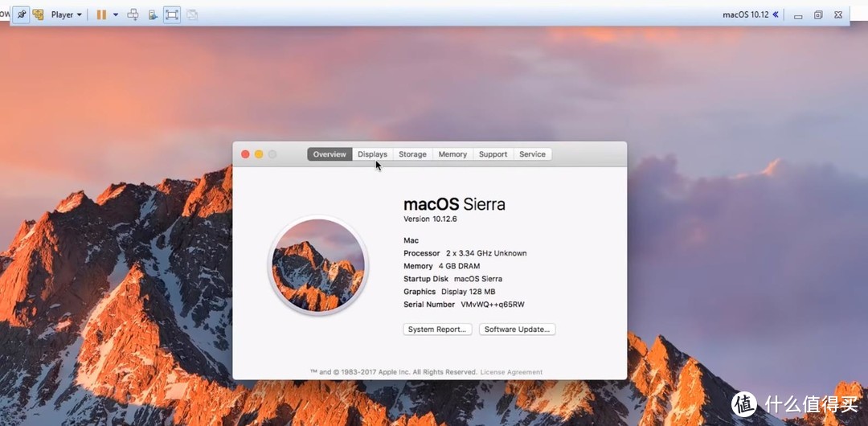This screenshot has width=868, height=426.
Task: Click serial number VMvWQ++q65RW
Action: (493, 305)
